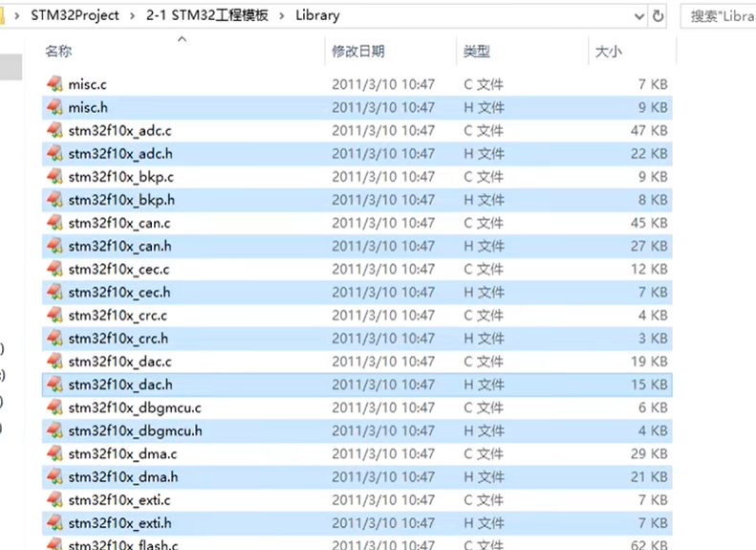The image size is (756, 550).
Task: Click the stm32f10x_dac.h file icon
Action: point(55,385)
